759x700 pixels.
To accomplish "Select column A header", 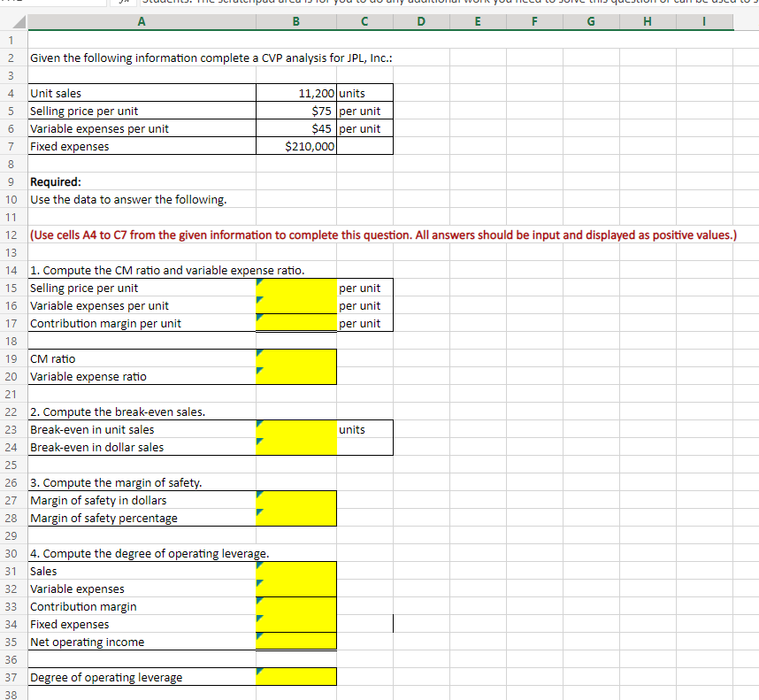I will tap(142, 22).
